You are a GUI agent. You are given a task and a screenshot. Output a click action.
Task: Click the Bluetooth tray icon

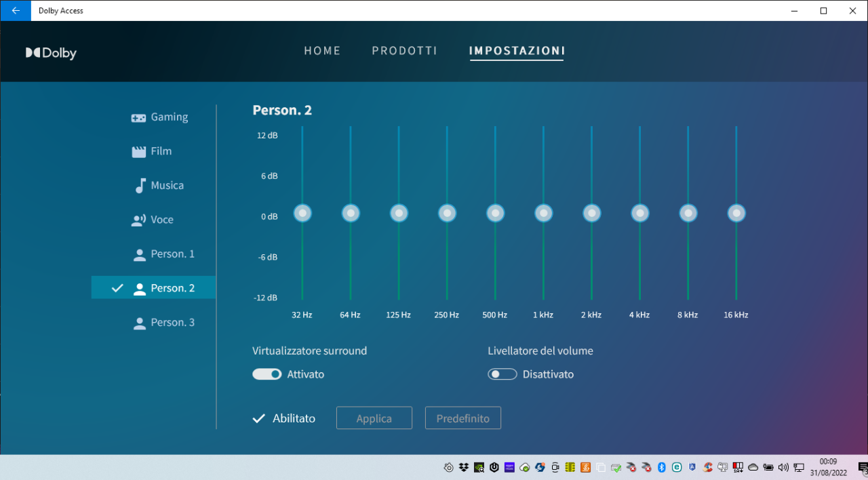(662, 467)
